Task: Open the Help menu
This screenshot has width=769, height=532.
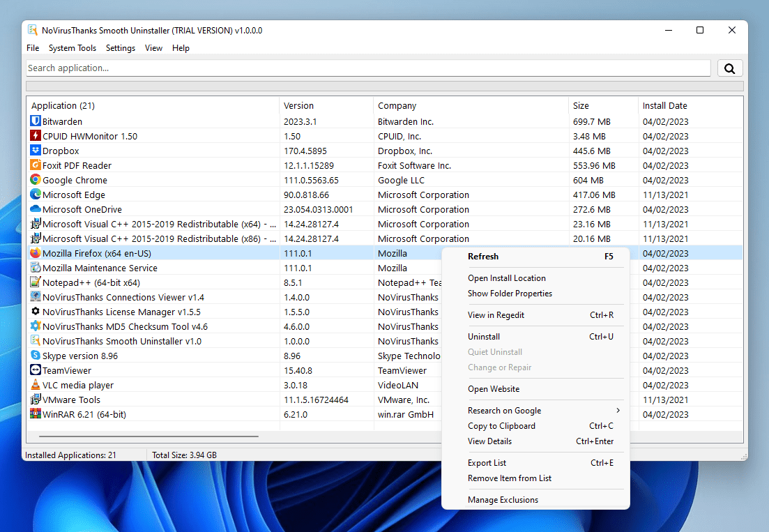Action: [181, 48]
